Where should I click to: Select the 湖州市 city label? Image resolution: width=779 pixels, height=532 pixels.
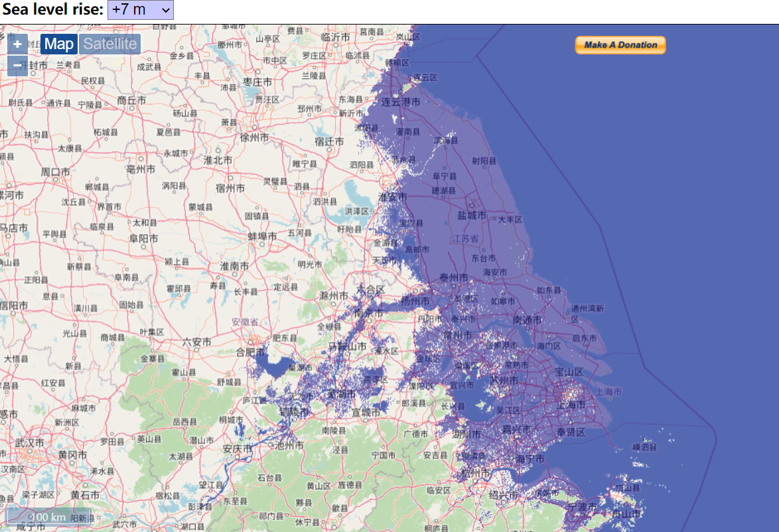point(466,434)
